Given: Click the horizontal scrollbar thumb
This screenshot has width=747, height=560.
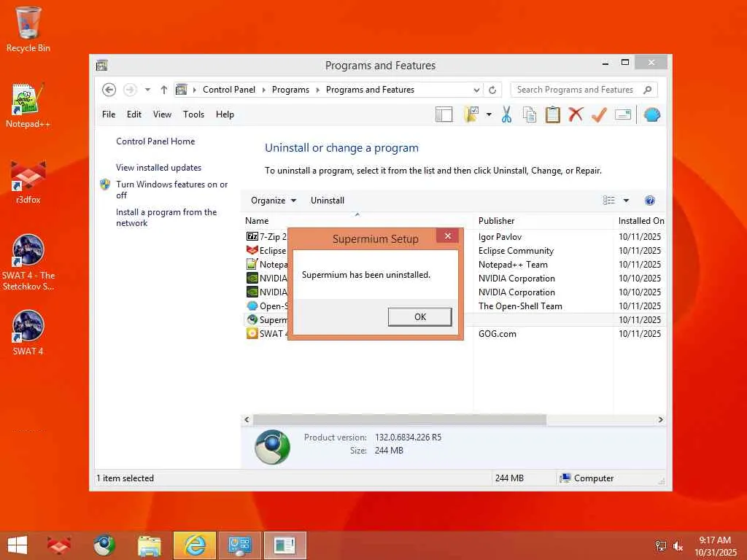Looking at the screenshot, I should click(399, 419).
